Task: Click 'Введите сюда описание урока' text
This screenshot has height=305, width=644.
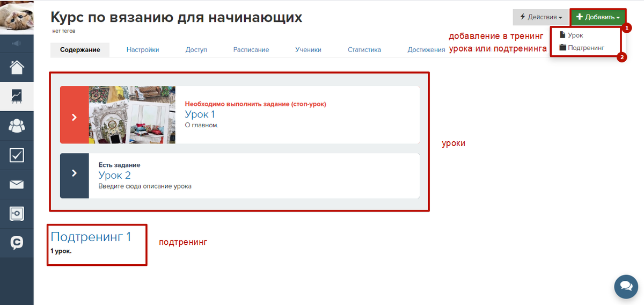Action: tap(145, 186)
